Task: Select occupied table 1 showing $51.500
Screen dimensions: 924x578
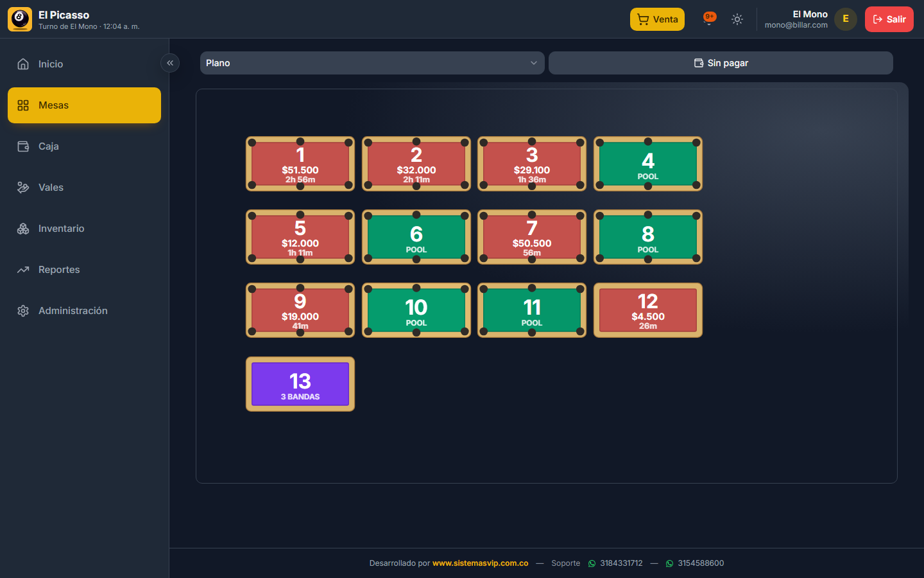Action: [300, 164]
